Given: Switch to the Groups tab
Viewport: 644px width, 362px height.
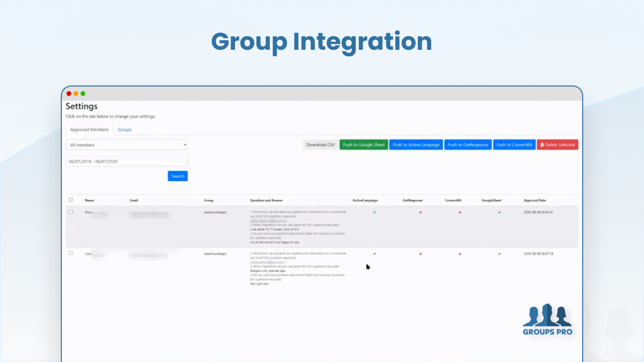Looking at the screenshot, I should coord(124,130).
